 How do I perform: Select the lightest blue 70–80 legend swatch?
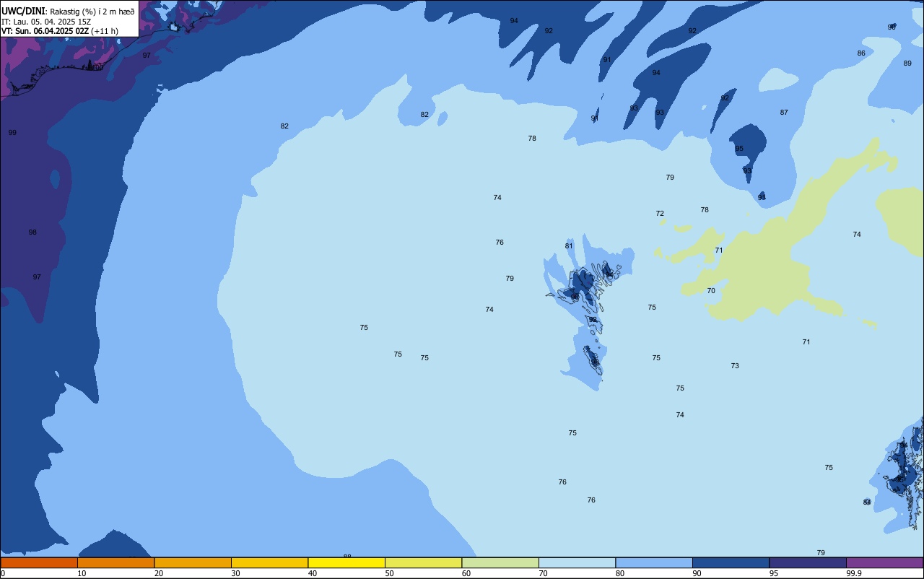[x=577, y=562]
